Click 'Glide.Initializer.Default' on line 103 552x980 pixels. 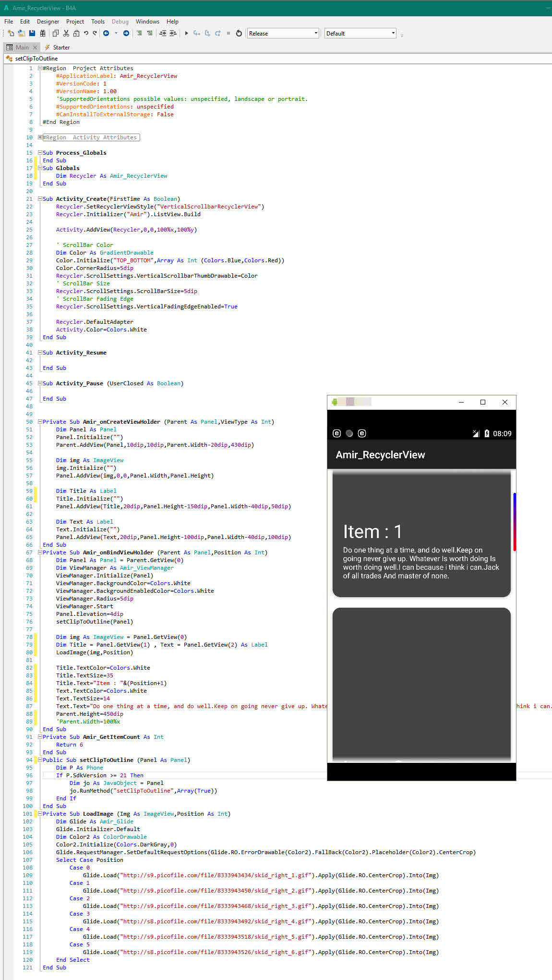click(98, 829)
